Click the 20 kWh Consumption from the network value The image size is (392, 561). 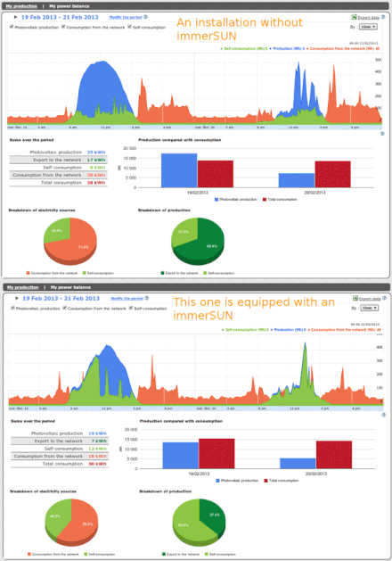[96, 175]
